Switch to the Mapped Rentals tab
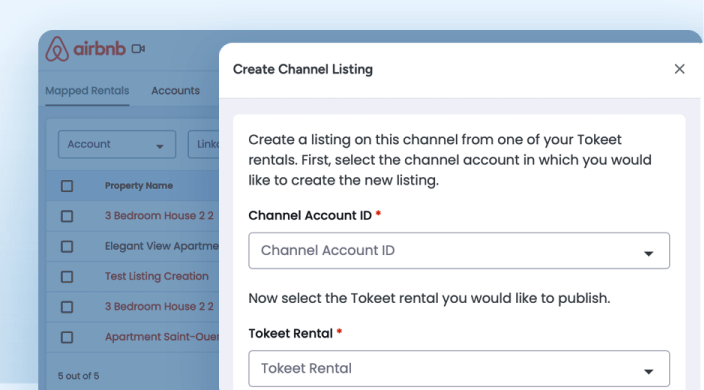Screen dimensions: 704x390 click(x=87, y=91)
